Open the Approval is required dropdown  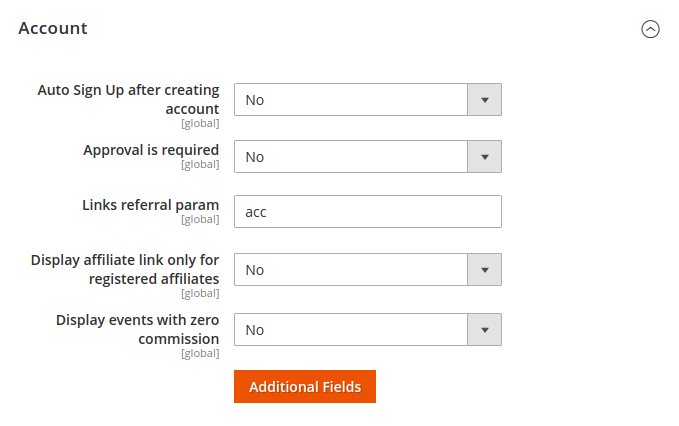click(351, 157)
